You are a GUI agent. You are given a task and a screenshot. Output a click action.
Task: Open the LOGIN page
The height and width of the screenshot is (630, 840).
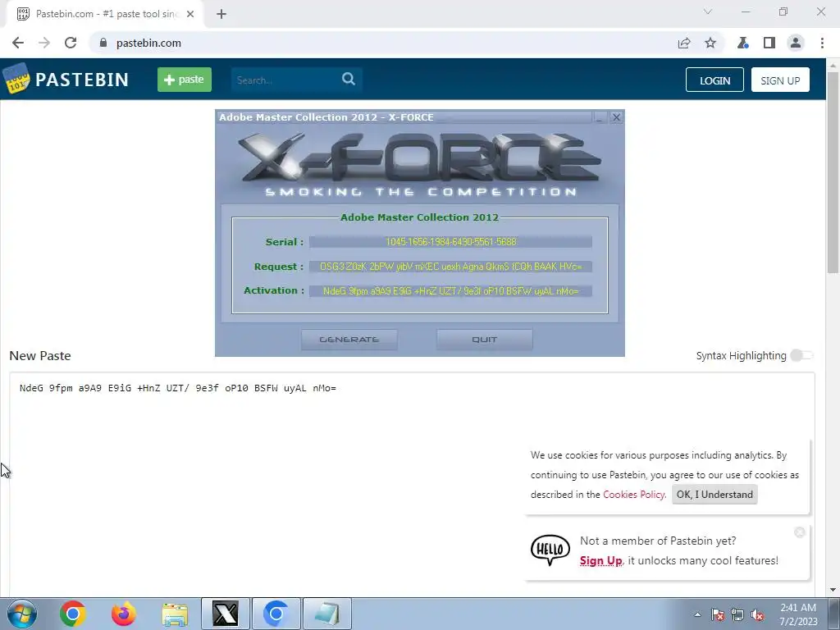coord(714,80)
